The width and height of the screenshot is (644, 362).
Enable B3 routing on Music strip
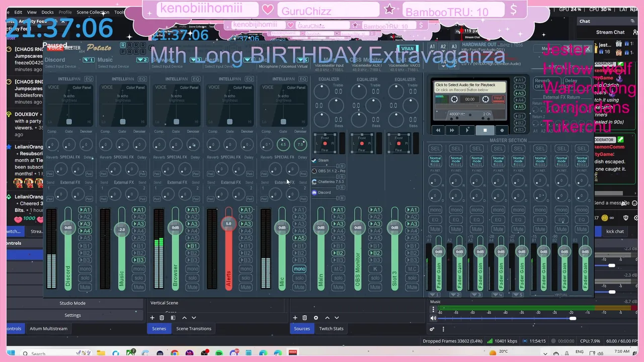(139, 260)
